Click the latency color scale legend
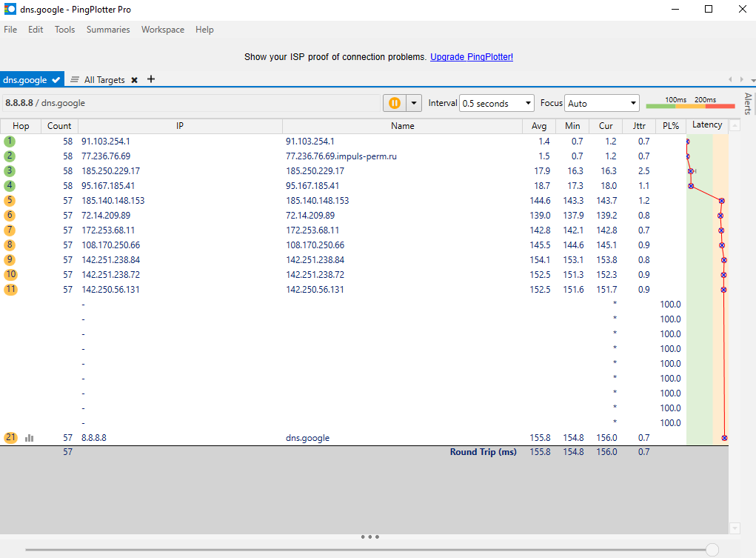The width and height of the screenshot is (756, 558). 690,103
